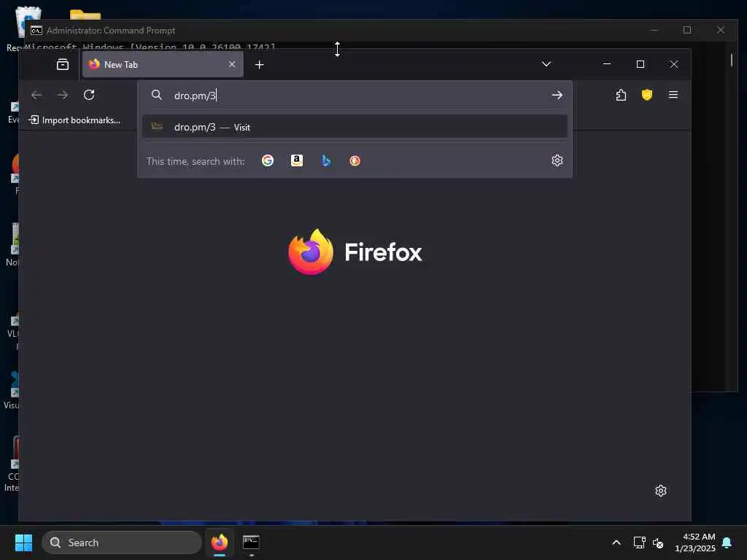Viewport: 747px width, 560px height.
Task: Minimize the Firefox window
Action: click(x=607, y=64)
